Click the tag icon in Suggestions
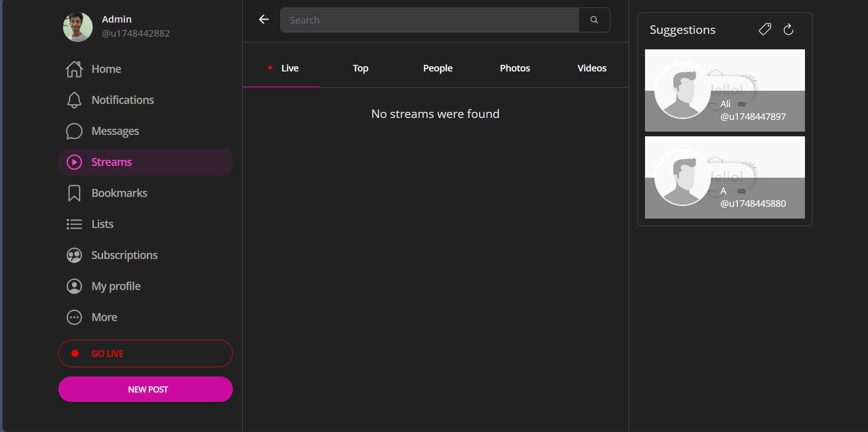This screenshot has width=868, height=432. (765, 30)
